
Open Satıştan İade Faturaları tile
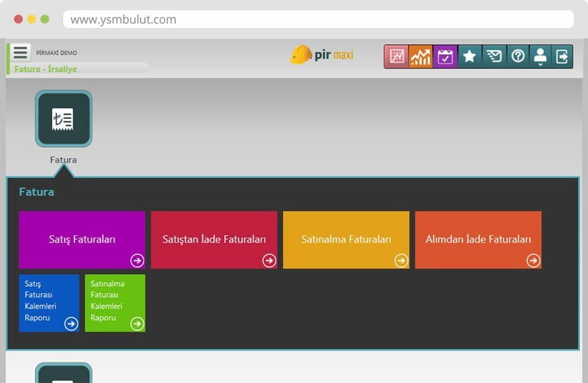click(x=214, y=240)
